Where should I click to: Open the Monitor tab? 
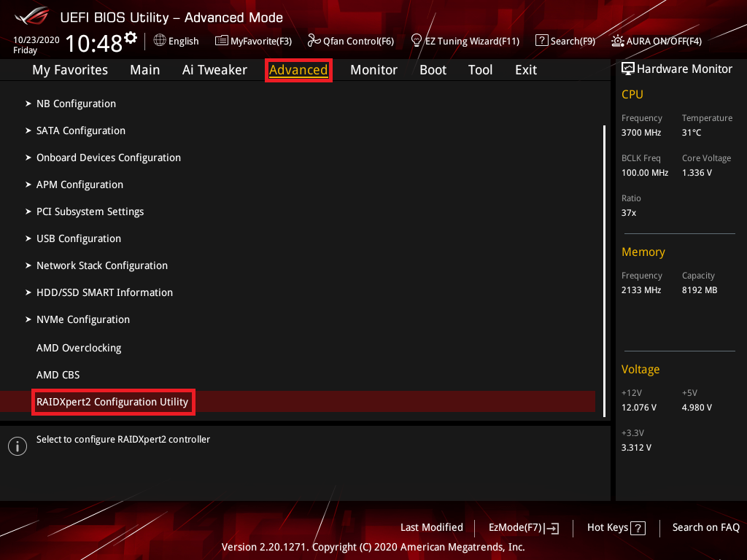(373, 70)
